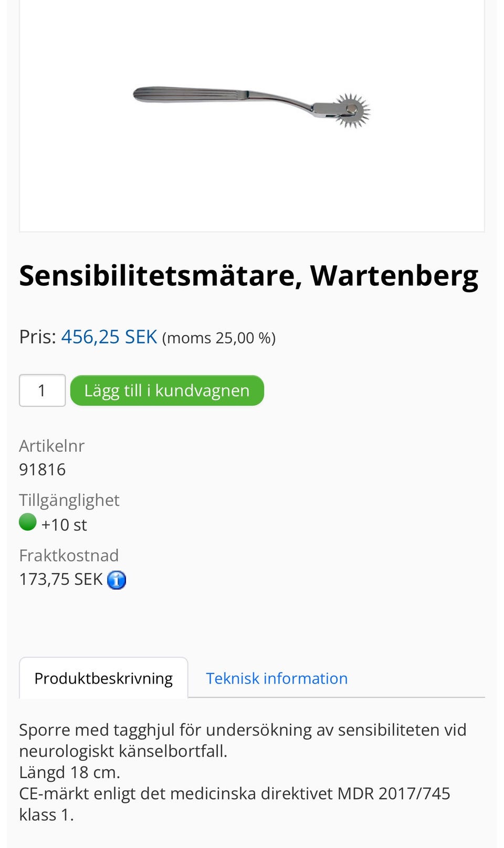
Task: Click the Fraktkostnad label
Action: click(x=69, y=555)
